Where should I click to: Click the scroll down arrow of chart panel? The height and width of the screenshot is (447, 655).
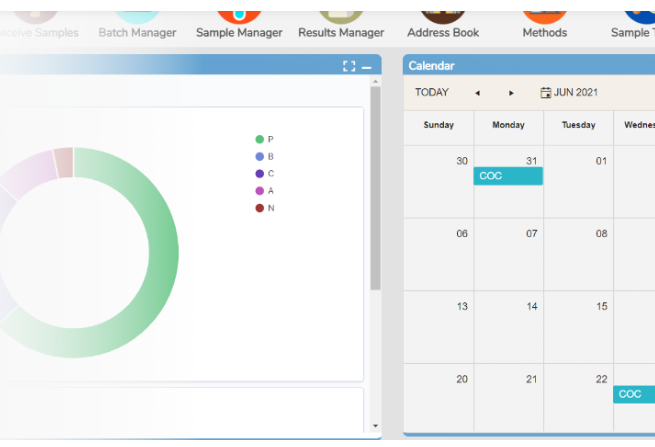(375, 426)
